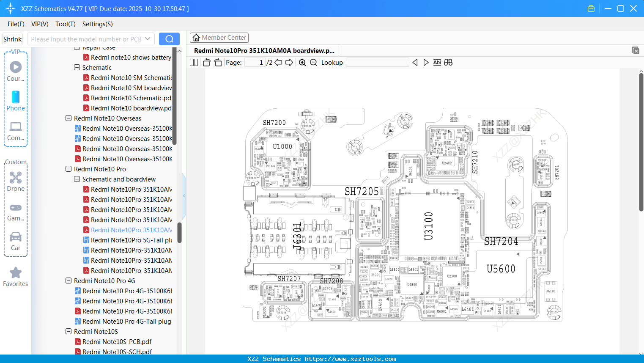Open the Redmi Note10 Schematic.pdf file
This screenshot has height=363, width=644.
click(x=131, y=98)
